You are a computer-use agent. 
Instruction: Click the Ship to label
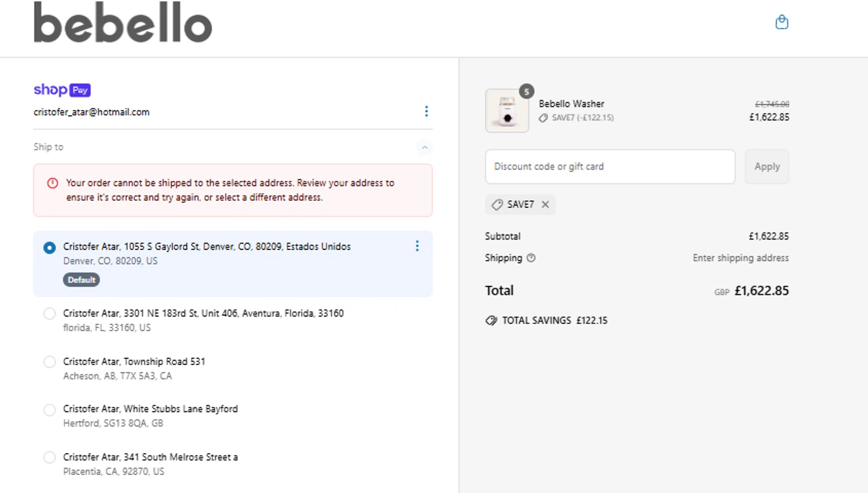(x=49, y=147)
